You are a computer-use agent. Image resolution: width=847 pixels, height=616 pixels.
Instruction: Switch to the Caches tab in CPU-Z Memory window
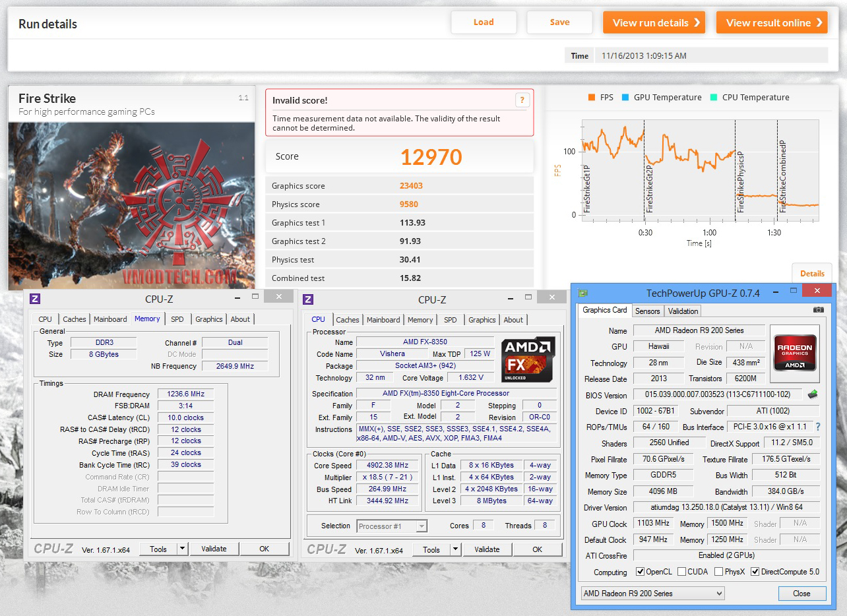click(75, 319)
